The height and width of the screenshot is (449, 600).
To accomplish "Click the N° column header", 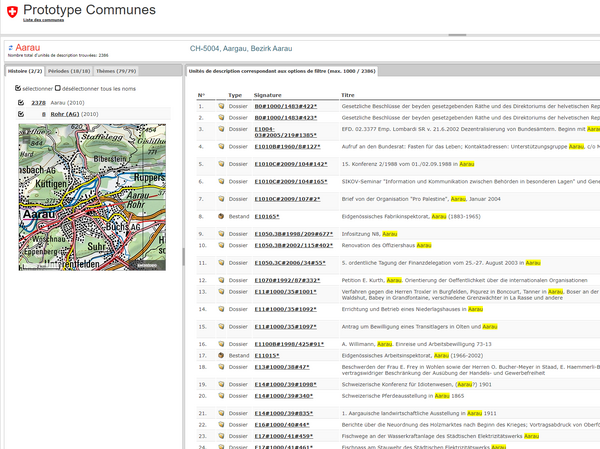I will click(201, 95).
